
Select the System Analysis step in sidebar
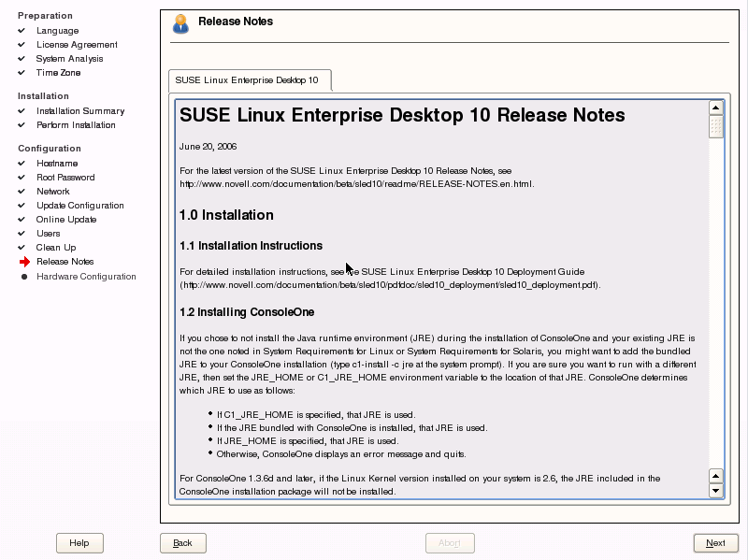tap(69, 59)
